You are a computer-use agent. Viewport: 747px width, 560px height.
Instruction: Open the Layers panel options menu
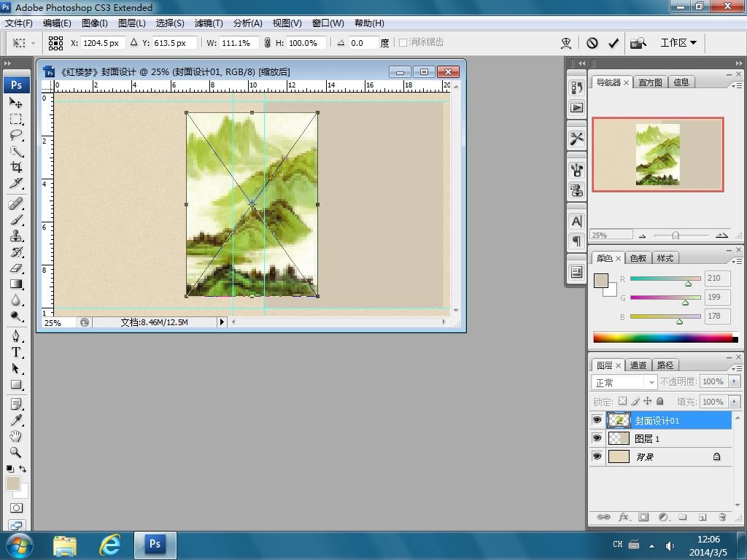tap(737, 368)
